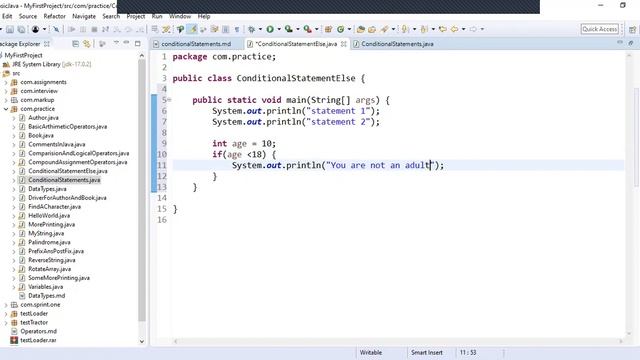
Task: Open the Coverage dropdown arrow
Action: point(298,29)
